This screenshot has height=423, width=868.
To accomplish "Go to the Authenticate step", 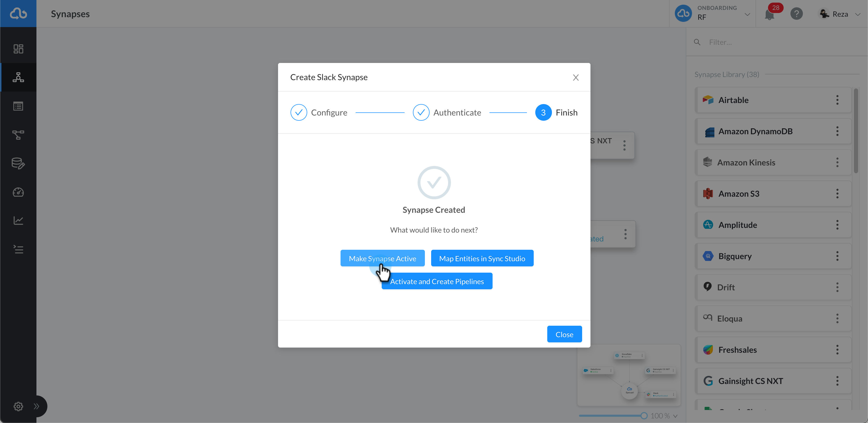I will (x=447, y=112).
